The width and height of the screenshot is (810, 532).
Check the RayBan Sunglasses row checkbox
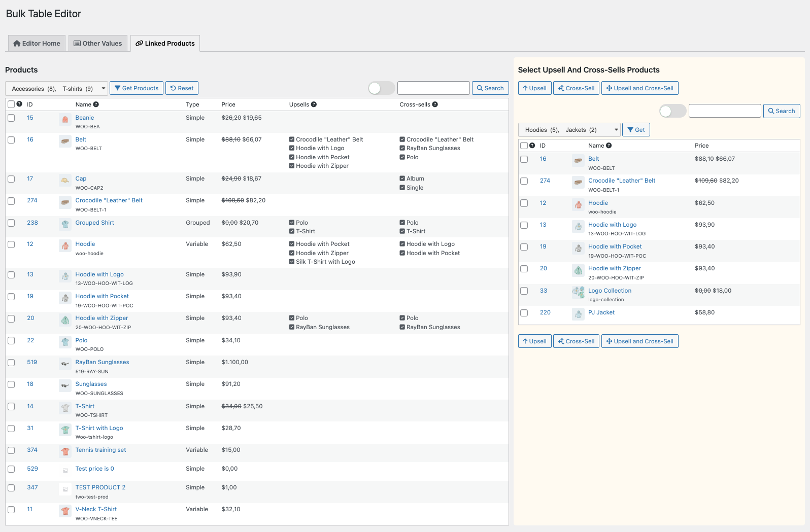tap(11, 363)
